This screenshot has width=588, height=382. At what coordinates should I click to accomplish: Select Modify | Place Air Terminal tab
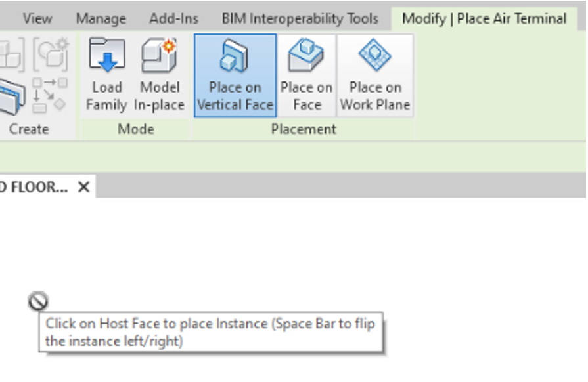tap(484, 18)
